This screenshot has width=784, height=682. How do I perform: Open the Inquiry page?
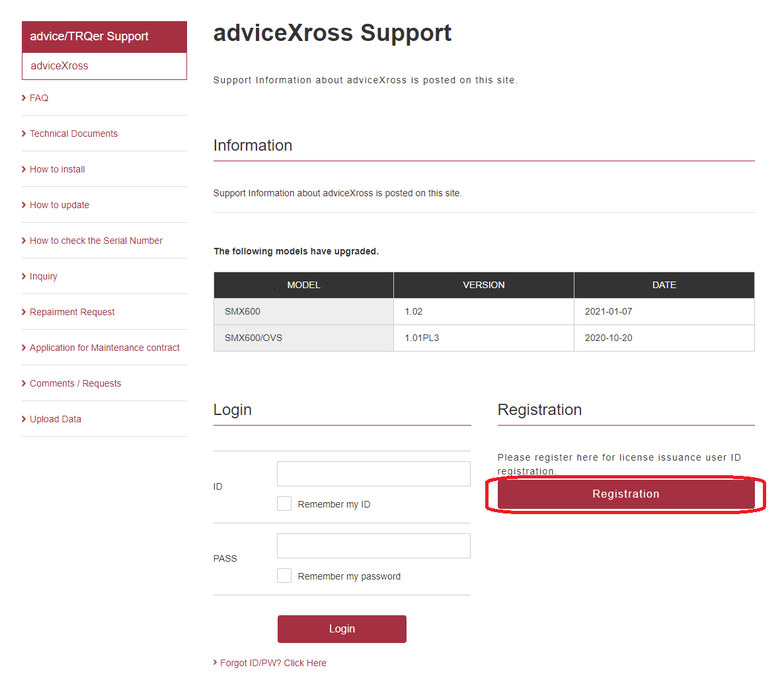43,276
